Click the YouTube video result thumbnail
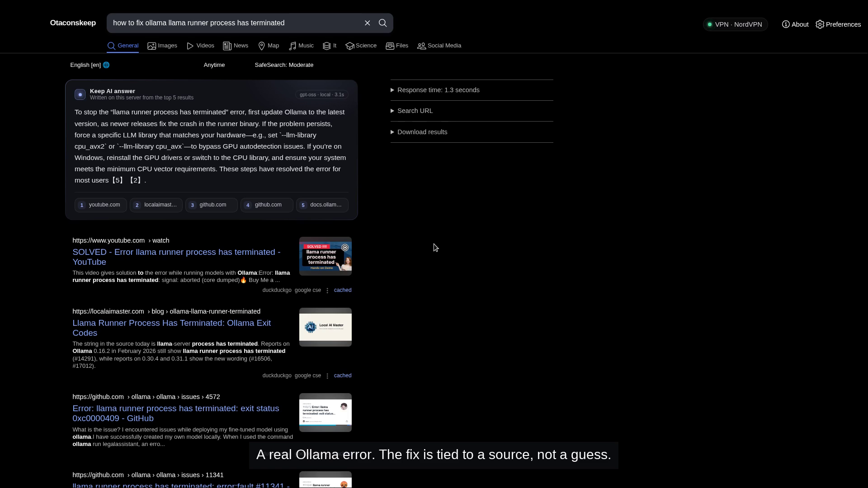Screen dimensions: 868x488 tap(325, 256)
